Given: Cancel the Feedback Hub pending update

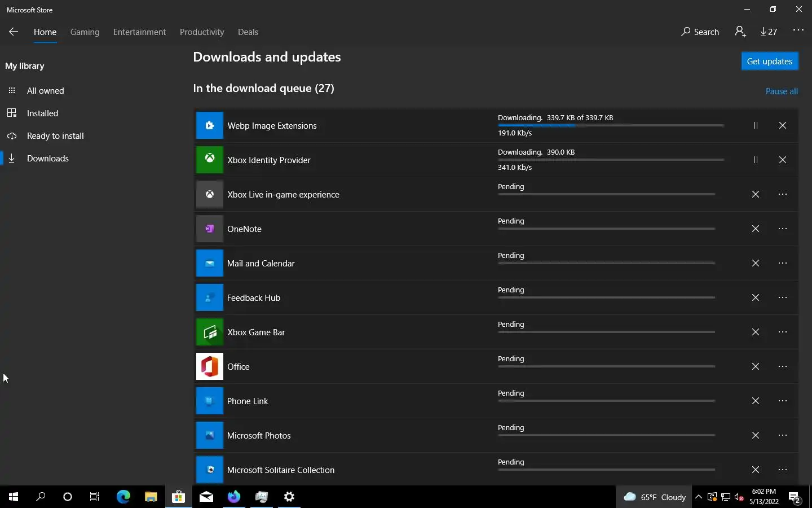Looking at the screenshot, I should pyautogui.click(x=756, y=297).
